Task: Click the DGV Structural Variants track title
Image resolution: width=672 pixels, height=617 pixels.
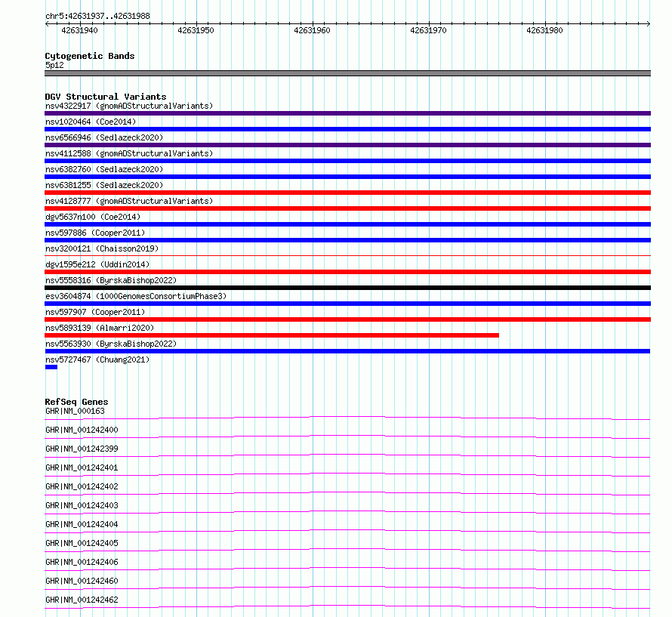Action: (106, 97)
